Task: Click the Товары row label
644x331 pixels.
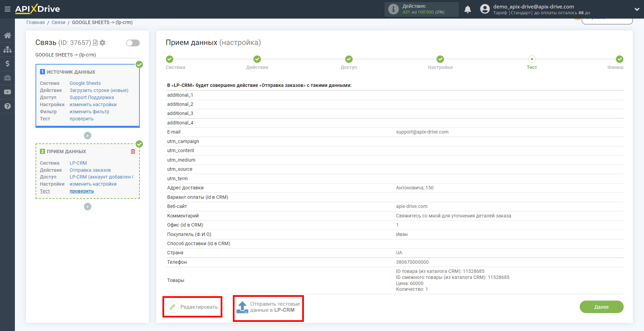Action: (176, 280)
